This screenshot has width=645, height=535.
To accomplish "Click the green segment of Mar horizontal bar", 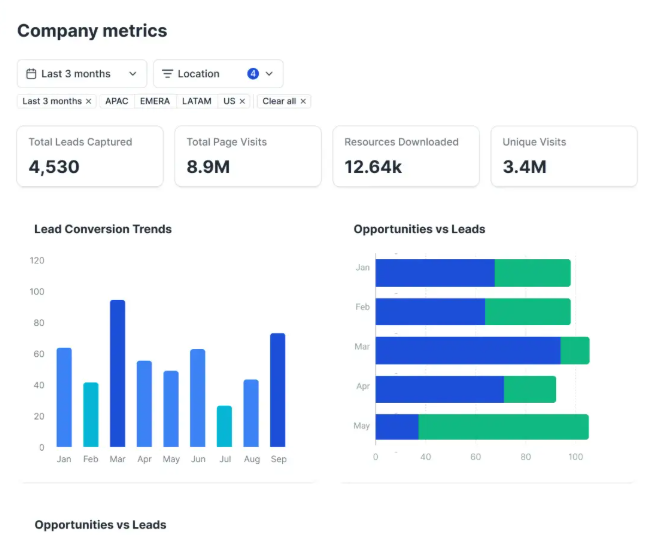I will (x=575, y=350).
